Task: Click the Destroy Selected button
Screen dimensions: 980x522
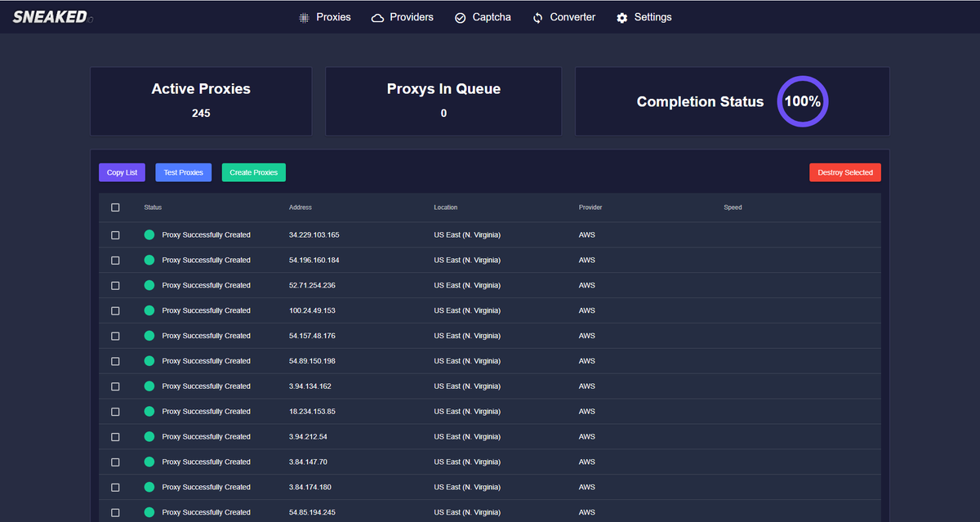Action: (x=845, y=172)
